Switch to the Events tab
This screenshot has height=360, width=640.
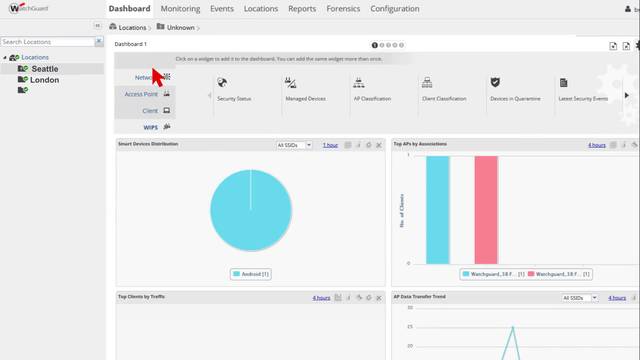click(222, 9)
